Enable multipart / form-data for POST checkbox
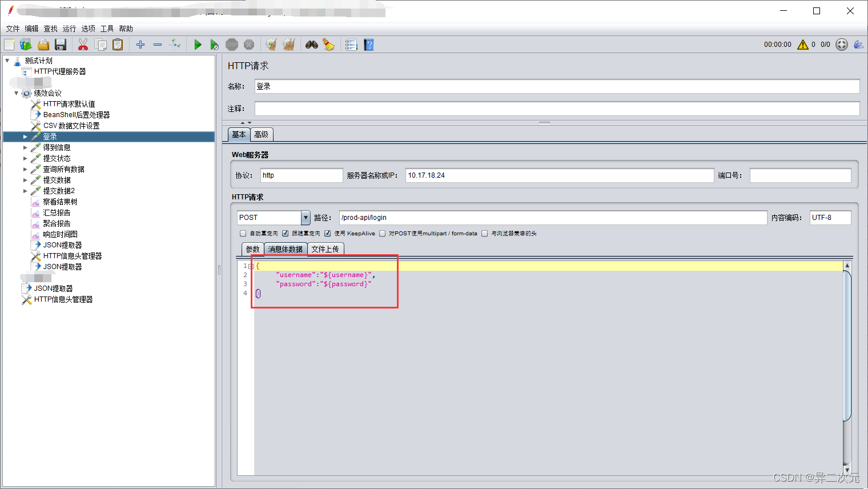868x489 pixels. [383, 234]
